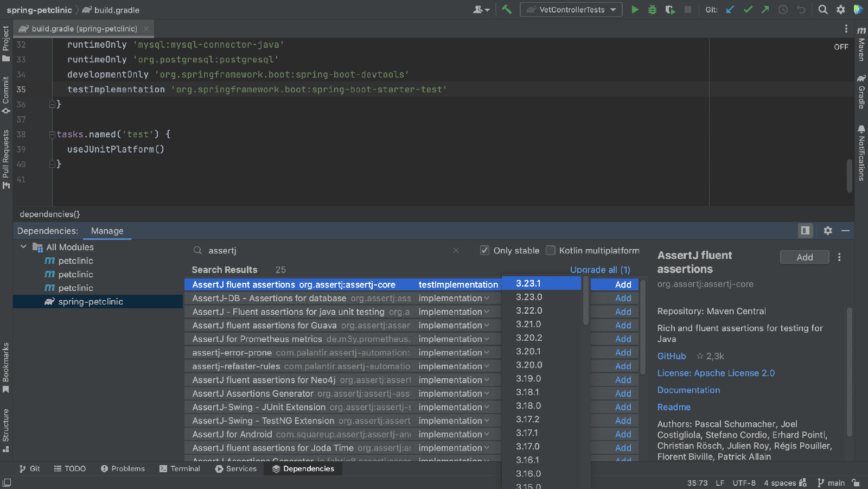
Task: Open the Problems tool window tab
Action: pyautogui.click(x=123, y=468)
